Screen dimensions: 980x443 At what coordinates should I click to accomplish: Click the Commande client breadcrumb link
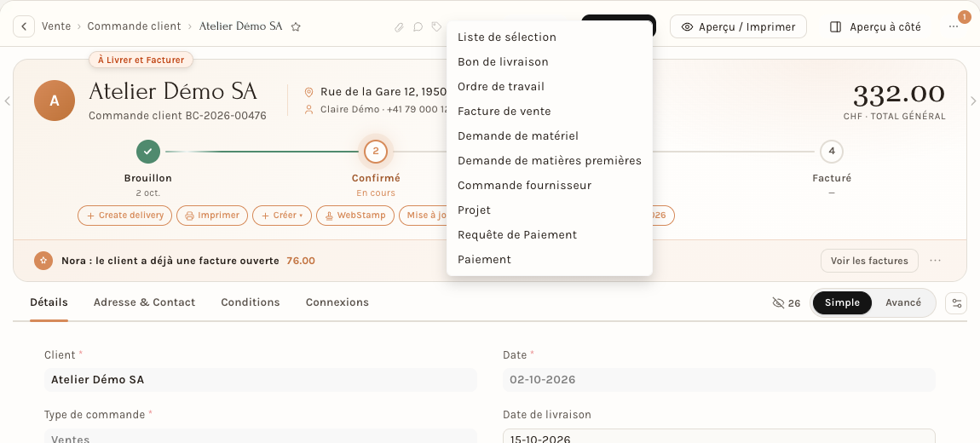(134, 27)
